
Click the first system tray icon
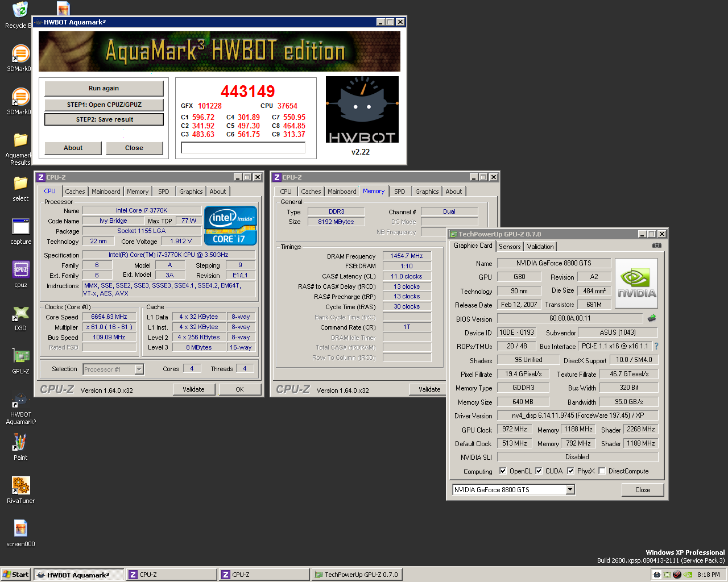click(x=657, y=575)
